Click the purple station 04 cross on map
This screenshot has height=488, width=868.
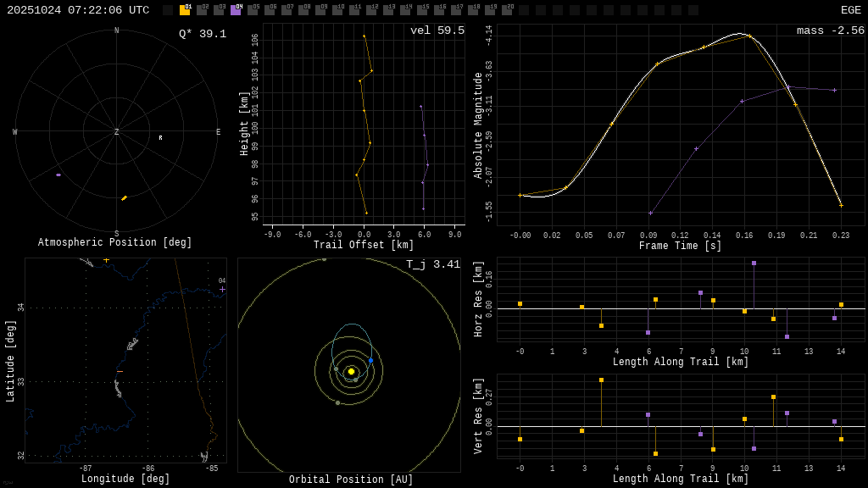pos(223,289)
